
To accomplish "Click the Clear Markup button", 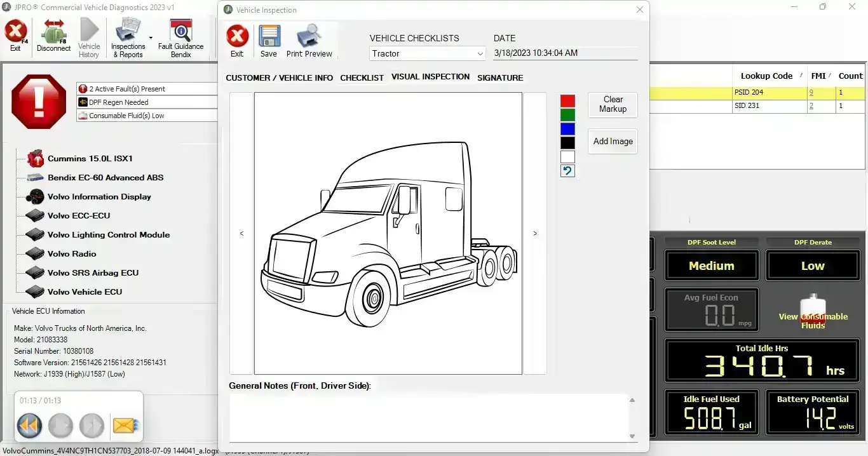I will pos(613,104).
